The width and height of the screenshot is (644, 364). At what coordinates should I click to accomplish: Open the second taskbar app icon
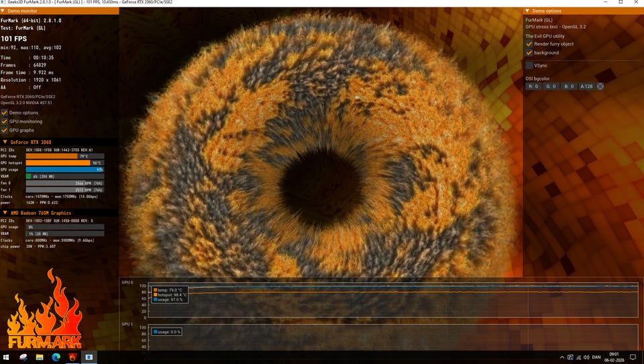pyautogui.click(x=23, y=357)
